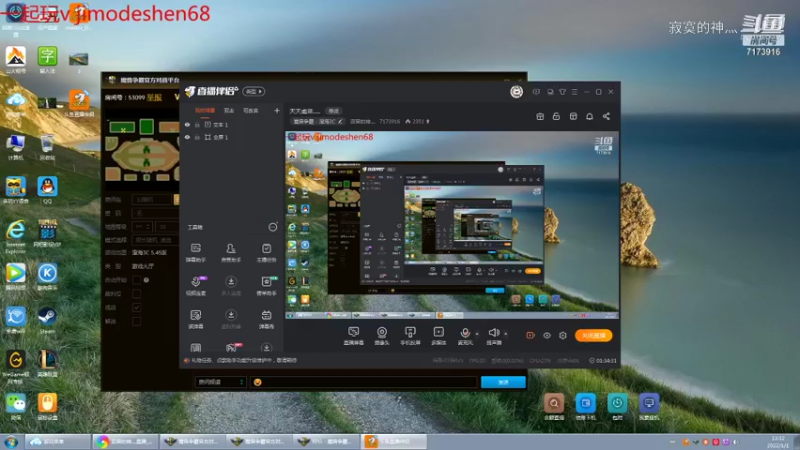Hide the 文本 1 source layer
The height and width of the screenshot is (450, 800).
point(187,124)
